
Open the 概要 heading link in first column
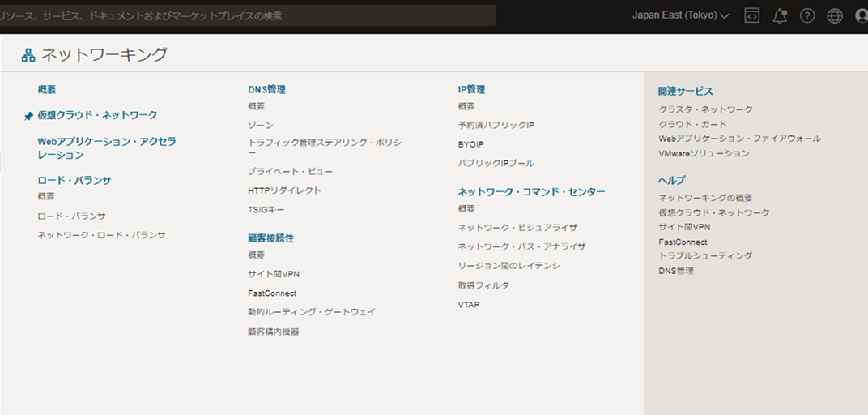coord(46,89)
